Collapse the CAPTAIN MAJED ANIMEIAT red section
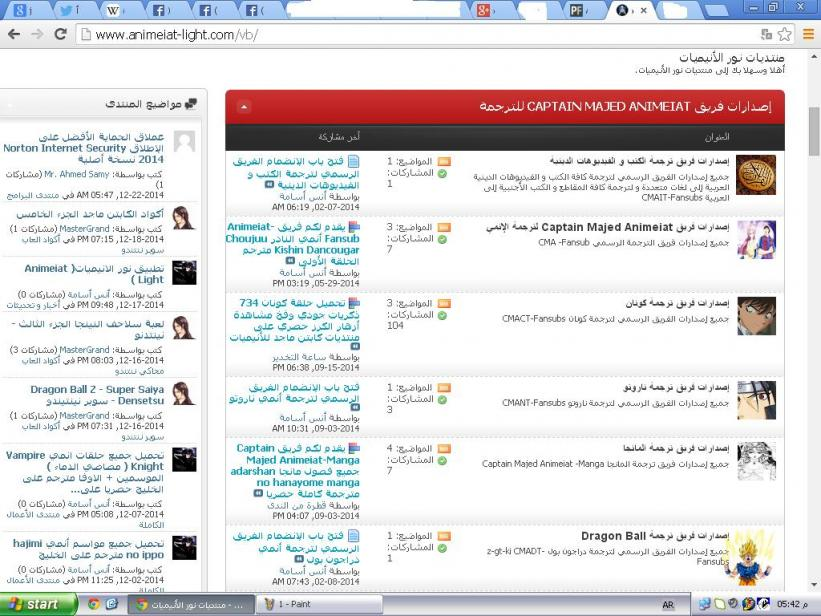The width and height of the screenshot is (821, 616). [x=243, y=107]
